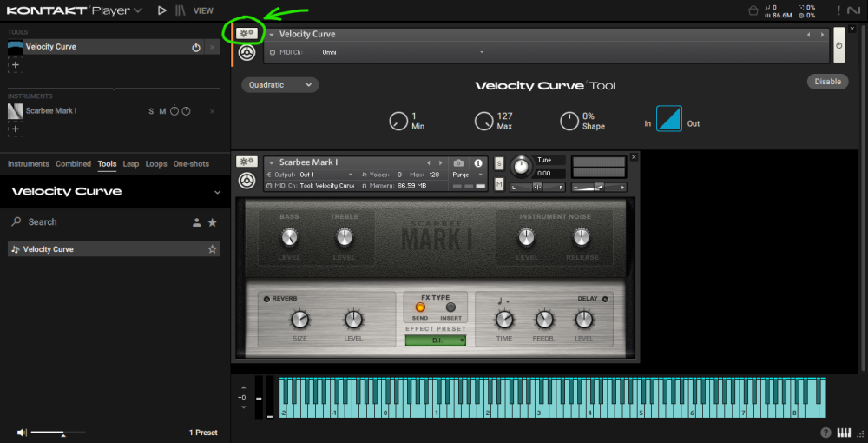Open Scarbee Mark I settings gears icon
This screenshot has width=868, height=443.
247,162
